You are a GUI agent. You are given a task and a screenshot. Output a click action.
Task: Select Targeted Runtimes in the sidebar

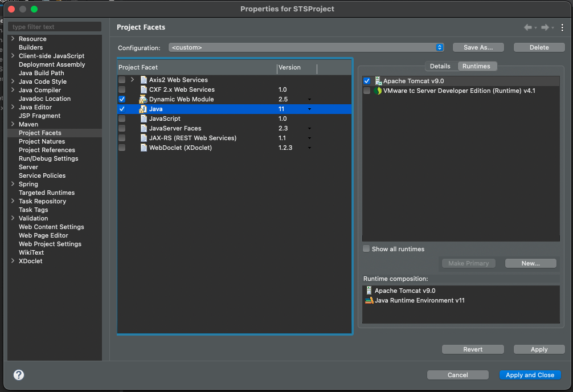pyautogui.click(x=47, y=193)
